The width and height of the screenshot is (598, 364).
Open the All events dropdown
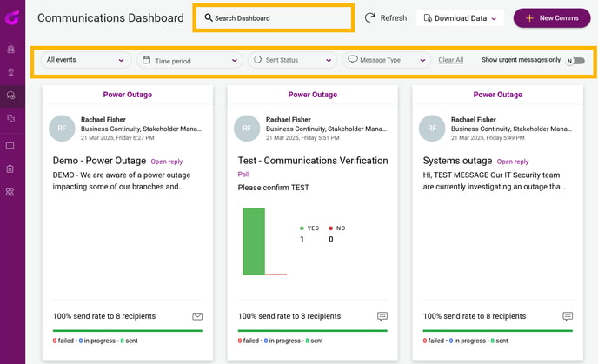(x=85, y=60)
